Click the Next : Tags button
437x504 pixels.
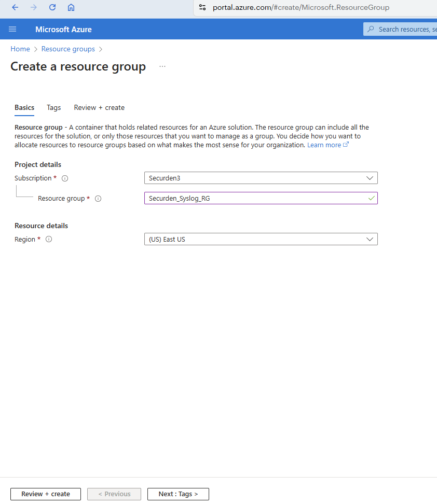pyautogui.click(x=178, y=494)
